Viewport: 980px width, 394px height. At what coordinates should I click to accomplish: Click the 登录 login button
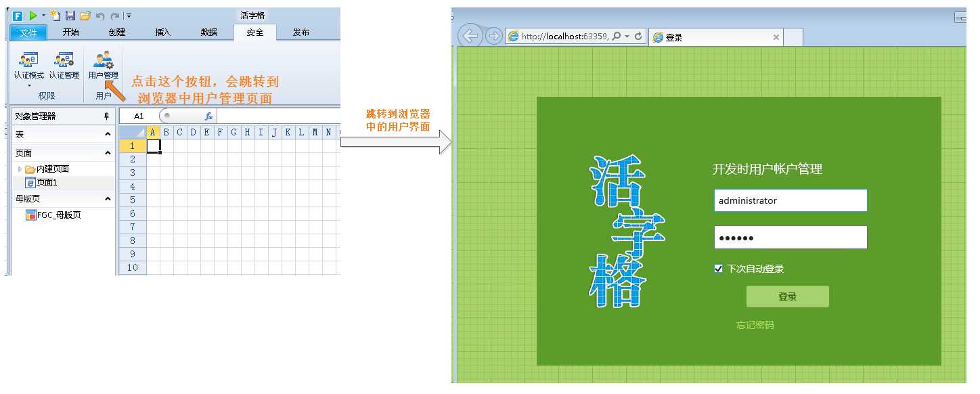[x=788, y=297]
